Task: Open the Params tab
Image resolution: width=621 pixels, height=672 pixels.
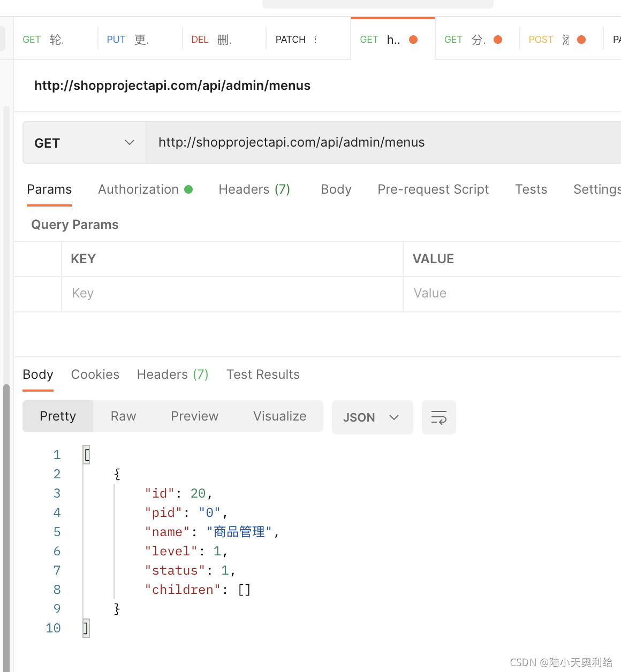Action: 49,189
